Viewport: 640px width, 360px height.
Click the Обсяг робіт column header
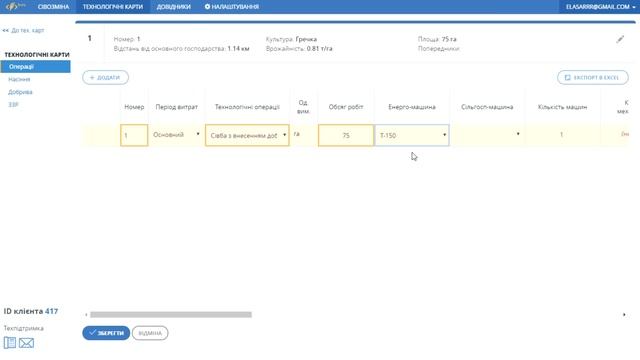tap(346, 107)
